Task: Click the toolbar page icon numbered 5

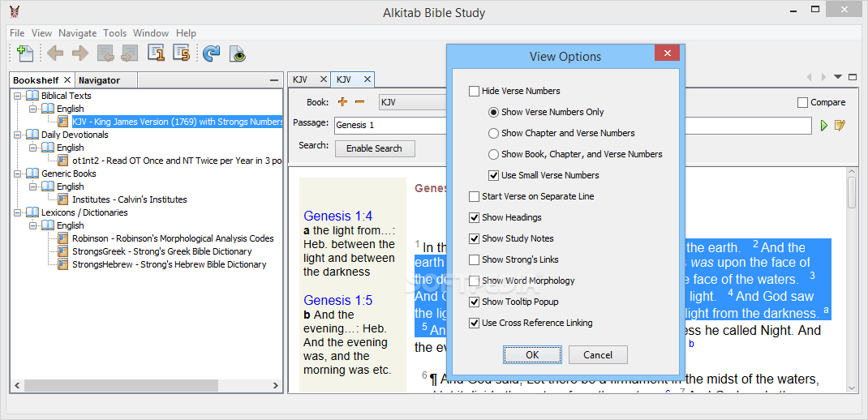Action: 181,53
